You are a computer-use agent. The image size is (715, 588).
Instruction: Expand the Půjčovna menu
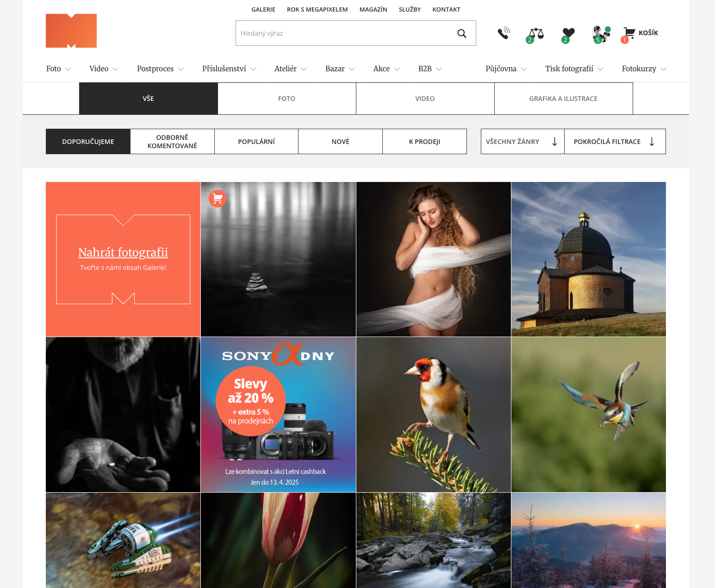click(506, 69)
